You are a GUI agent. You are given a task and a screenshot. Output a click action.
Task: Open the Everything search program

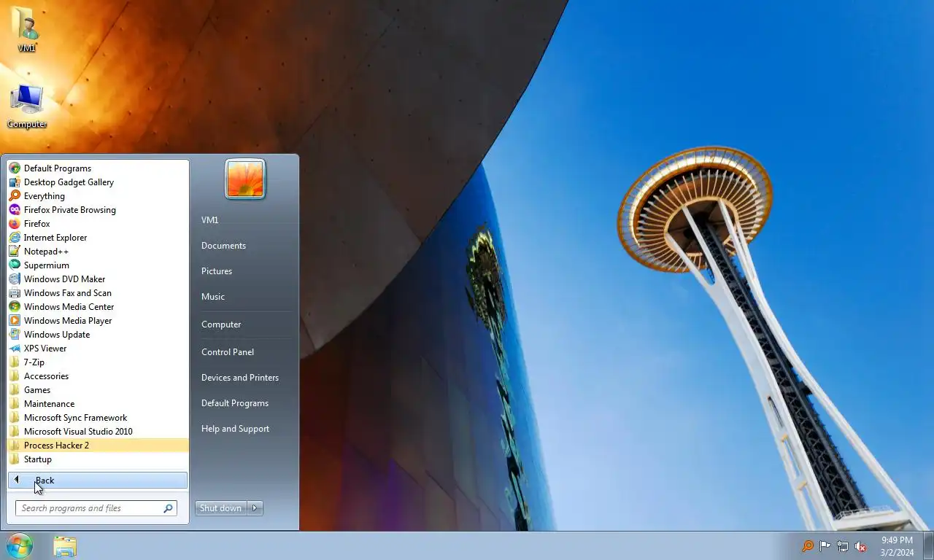98,196
